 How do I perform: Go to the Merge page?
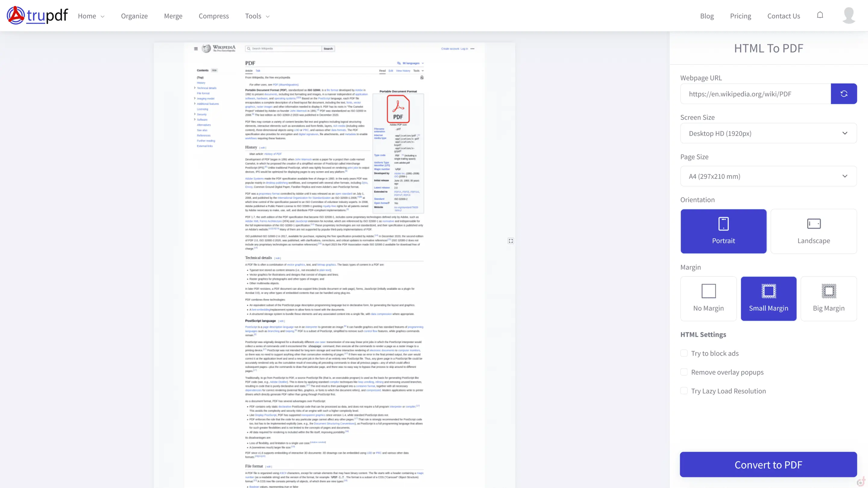point(173,16)
